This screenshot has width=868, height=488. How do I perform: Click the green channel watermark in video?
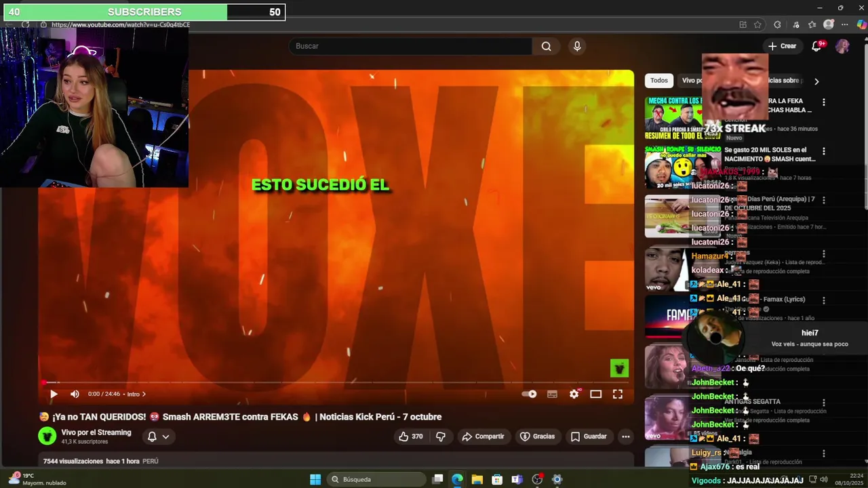[x=619, y=368]
